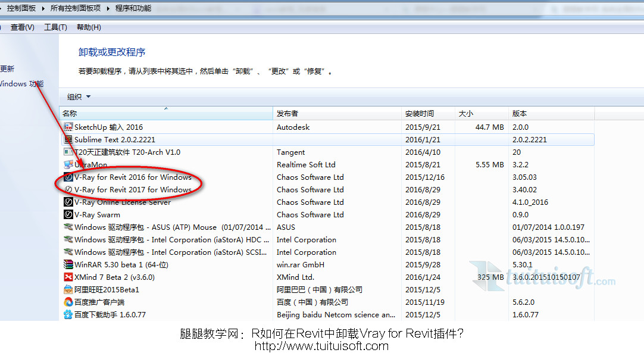This screenshot has width=644, height=359.
Task: Click the 百度下载助手 program icon
Action: (x=68, y=314)
